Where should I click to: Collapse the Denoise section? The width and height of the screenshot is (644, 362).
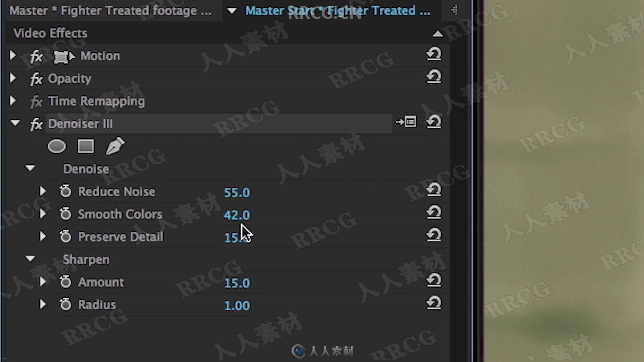(31, 168)
